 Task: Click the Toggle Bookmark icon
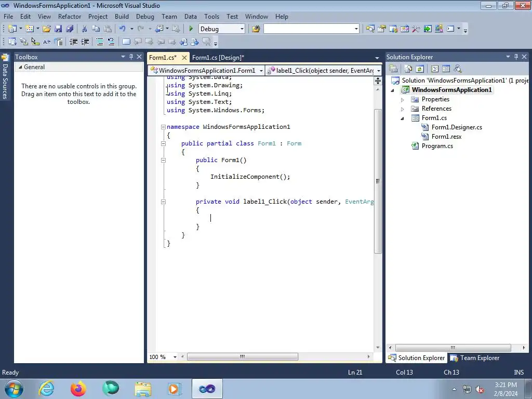pos(126,42)
